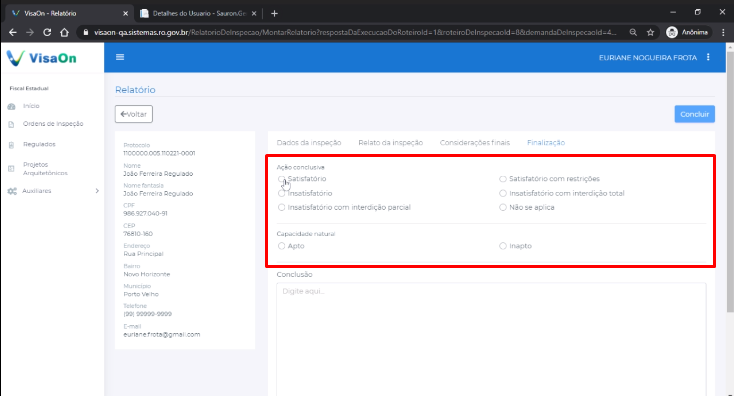Click the Ordens de Inspeção document icon
734x396 pixels.
(12, 124)
